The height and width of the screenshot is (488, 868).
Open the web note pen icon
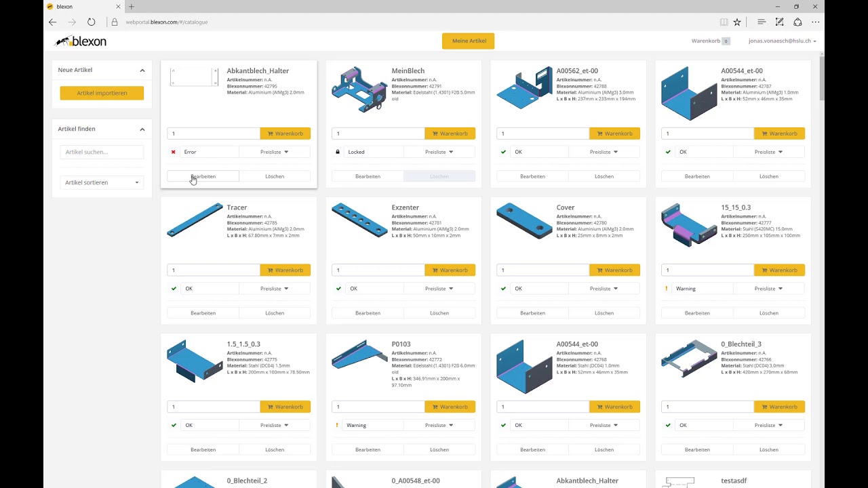pos(779,22)
